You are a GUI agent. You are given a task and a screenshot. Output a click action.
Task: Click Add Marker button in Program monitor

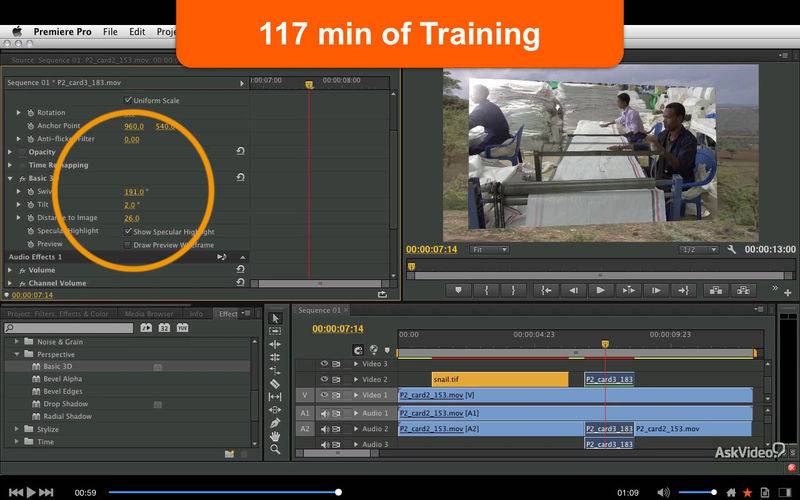(x=458, y=290)
